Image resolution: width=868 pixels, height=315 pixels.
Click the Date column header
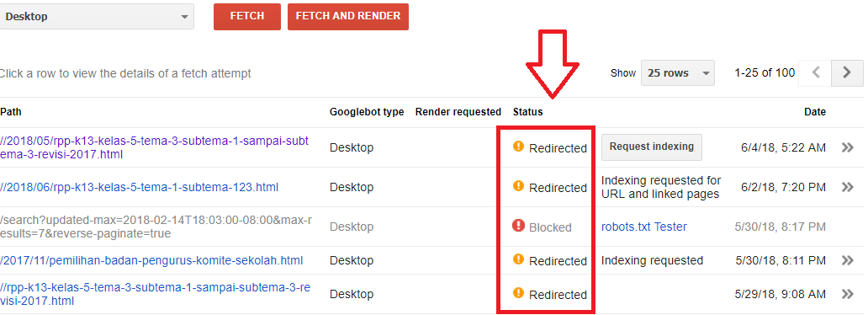[815, 112]
